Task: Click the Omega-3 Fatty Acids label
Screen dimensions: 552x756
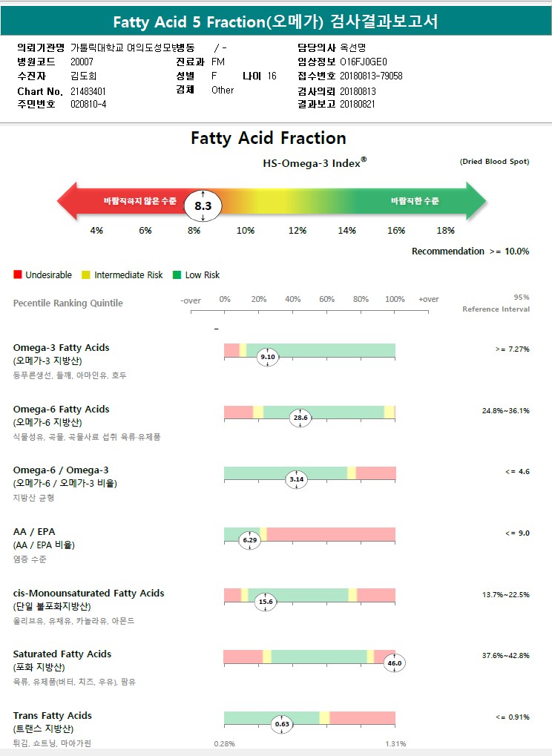Action: [61, 347]
